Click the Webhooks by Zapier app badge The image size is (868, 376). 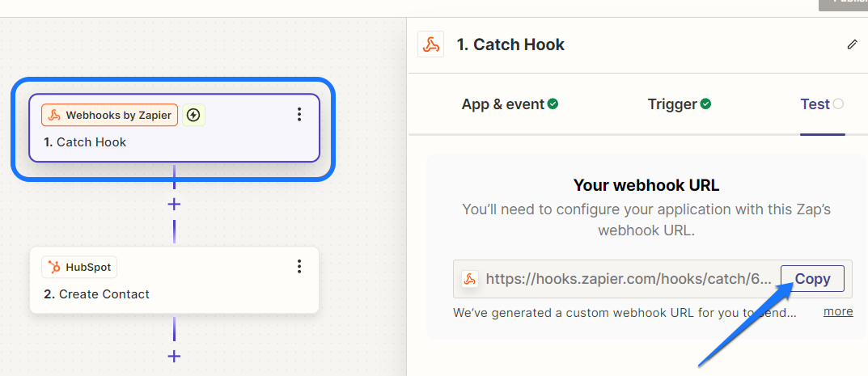tap(110, 115)
